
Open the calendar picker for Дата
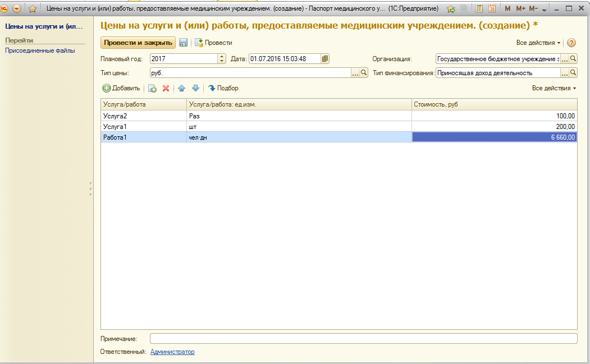coord(325,58)
